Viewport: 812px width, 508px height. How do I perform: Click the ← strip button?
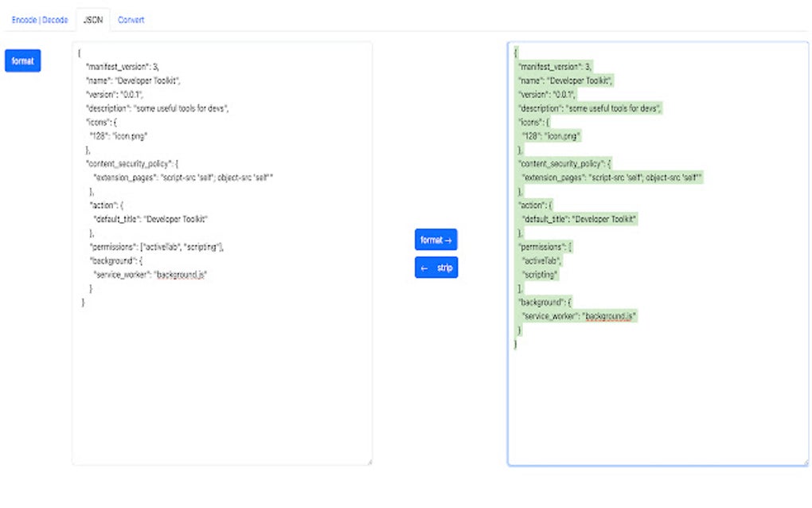tap(436, 268)
